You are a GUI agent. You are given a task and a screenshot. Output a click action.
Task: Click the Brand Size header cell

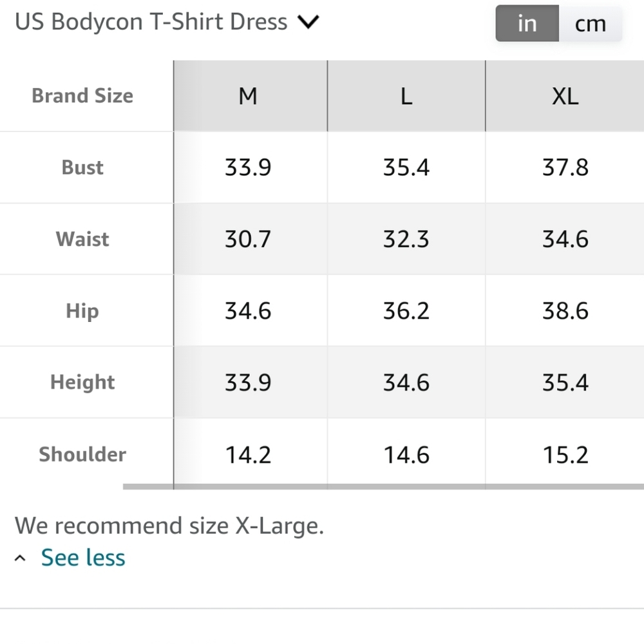pos(82,96)
